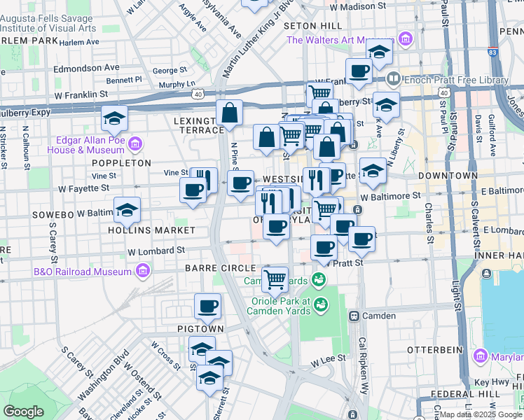The image size is (524, 420).
Task: Click the Guilford Ave street label
Action: [x=492, y=135]
